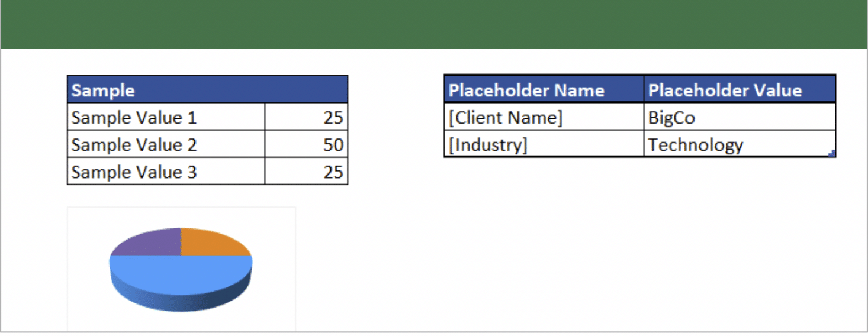Select the orange pie chart slice
Image resolution: width=868 pixels, height=336 pixels.
click(212, 244)
